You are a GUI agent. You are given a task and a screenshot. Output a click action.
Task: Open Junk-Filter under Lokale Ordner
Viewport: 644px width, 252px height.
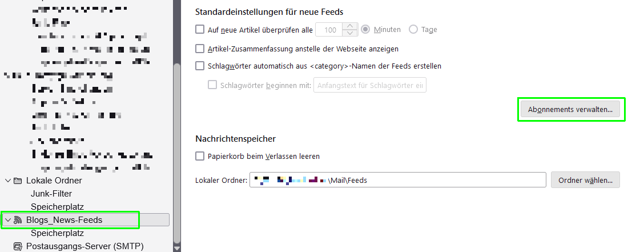tap(51, 194)
